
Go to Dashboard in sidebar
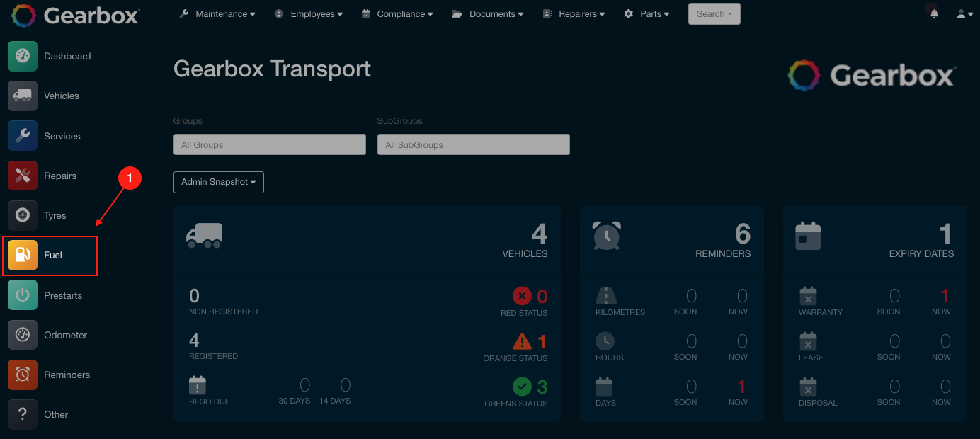[67, 56]
